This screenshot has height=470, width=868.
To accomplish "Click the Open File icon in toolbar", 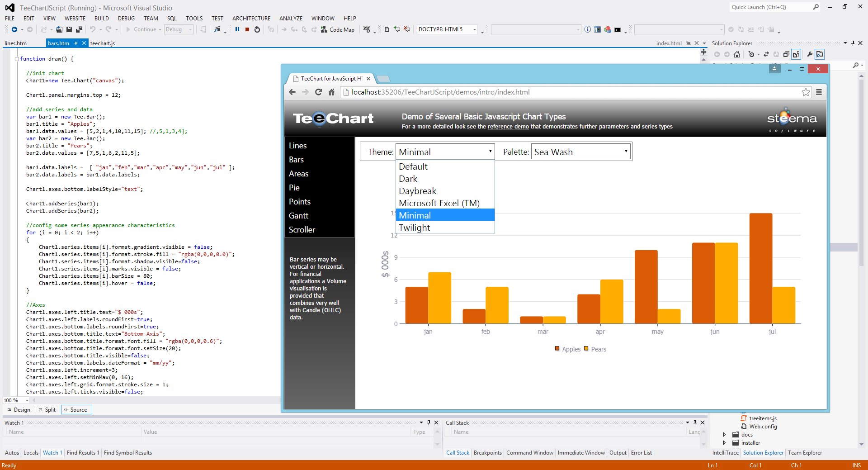I will (x=59, y=29).
